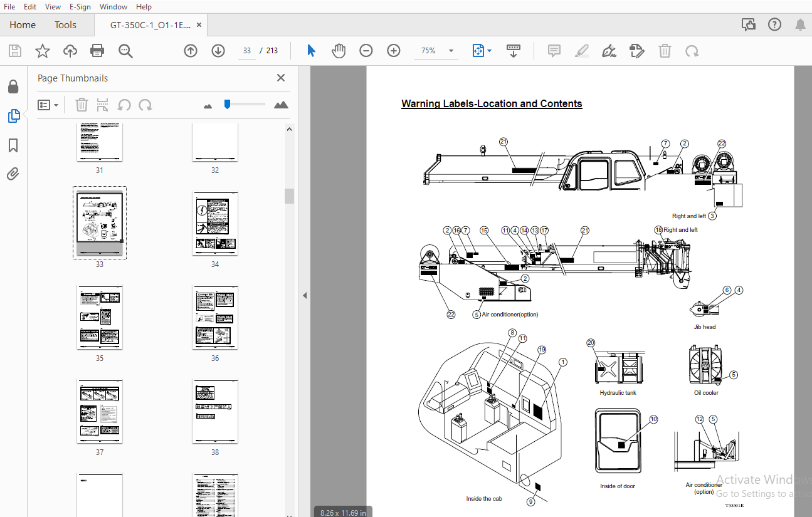Click the Inside of door caption
Screen dimensions: 812x517
coord(618,486)
